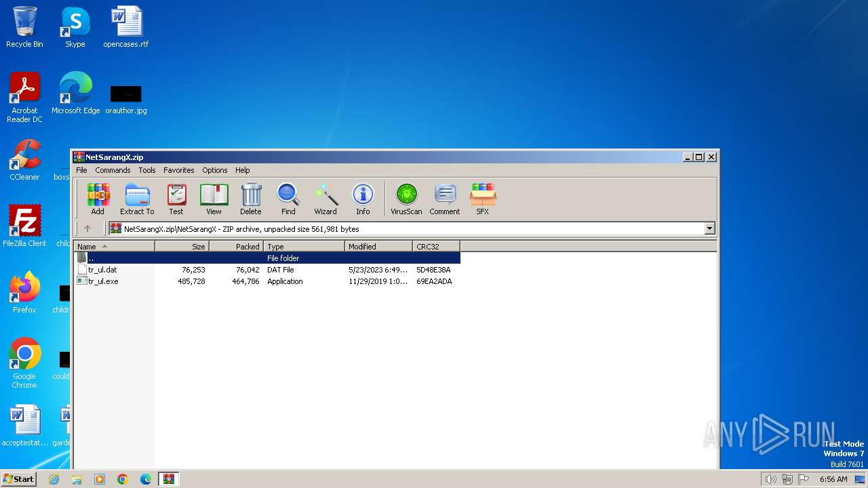868x488 pixels.
Task: Open the Firefox desktop shortcut
Action: tap(24, 293)
